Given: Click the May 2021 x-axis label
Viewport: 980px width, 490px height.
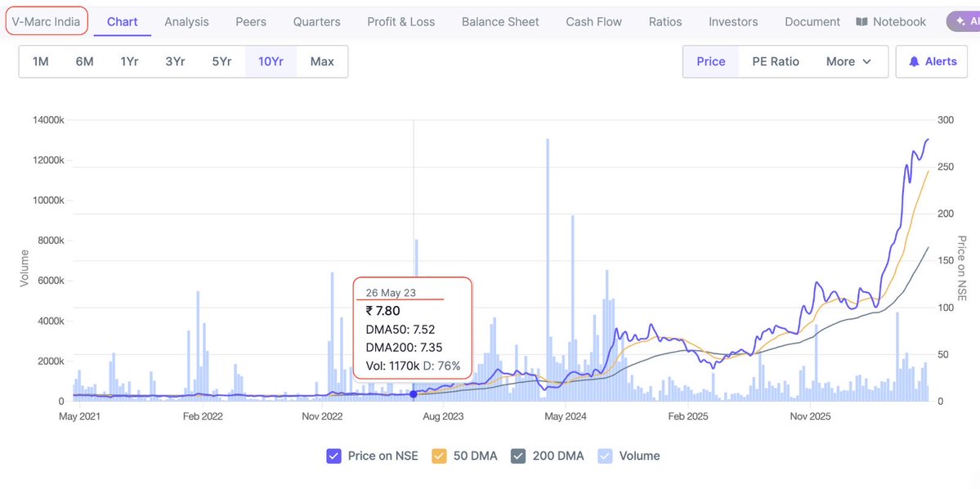Looking at the screenshot, I should coord(79,415).
